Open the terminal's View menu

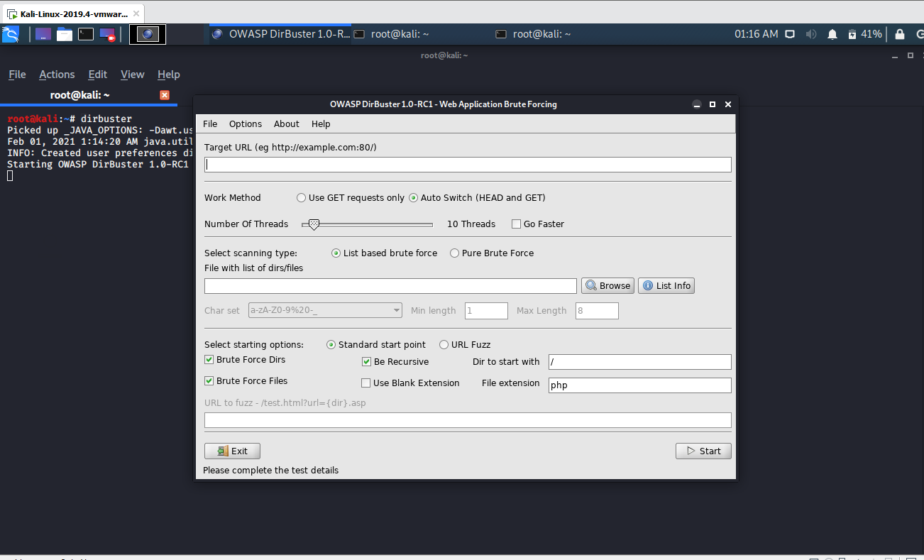(x=133, y=75)
